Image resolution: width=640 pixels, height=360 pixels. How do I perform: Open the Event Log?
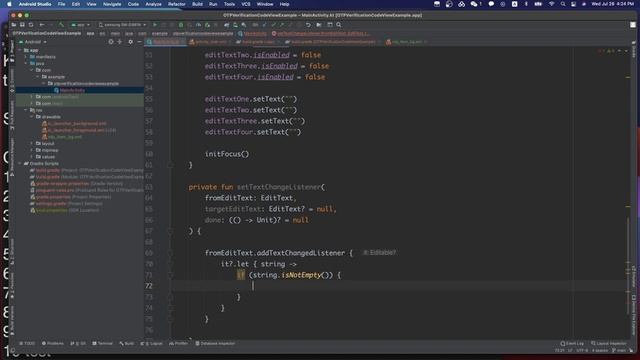(x=572, y=344)
